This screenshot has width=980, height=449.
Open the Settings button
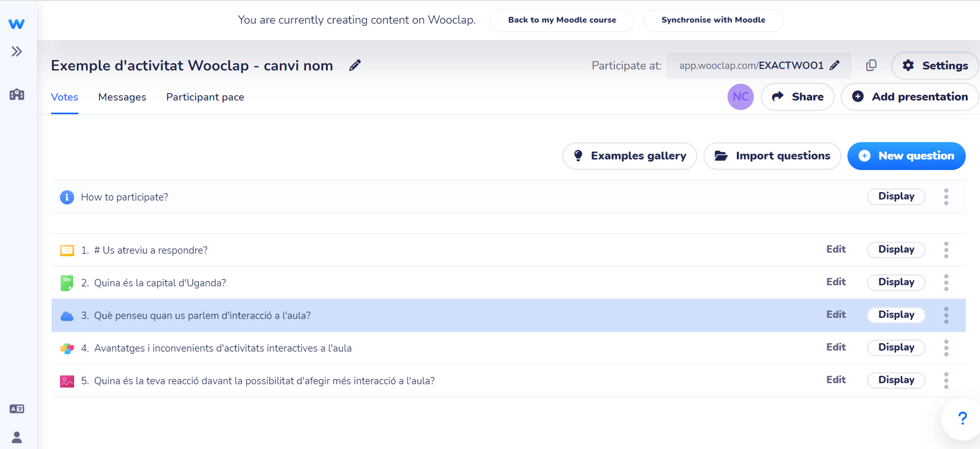(935, 65)
